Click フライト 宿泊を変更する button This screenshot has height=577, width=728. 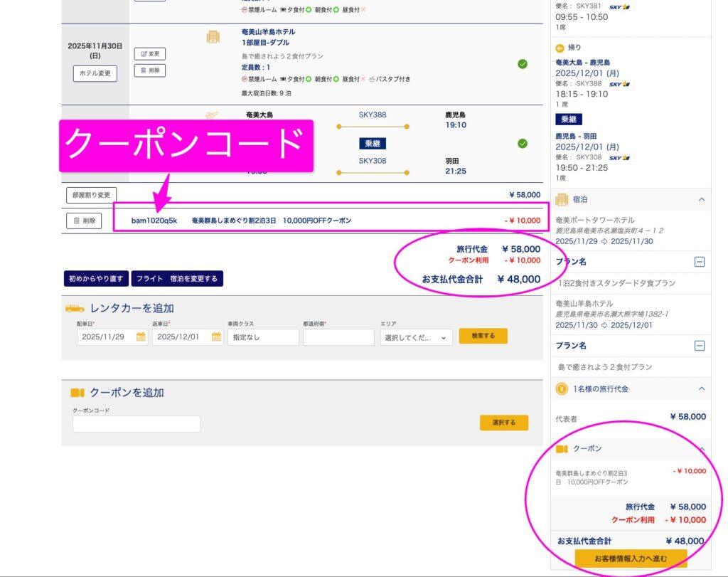(177, 278)
